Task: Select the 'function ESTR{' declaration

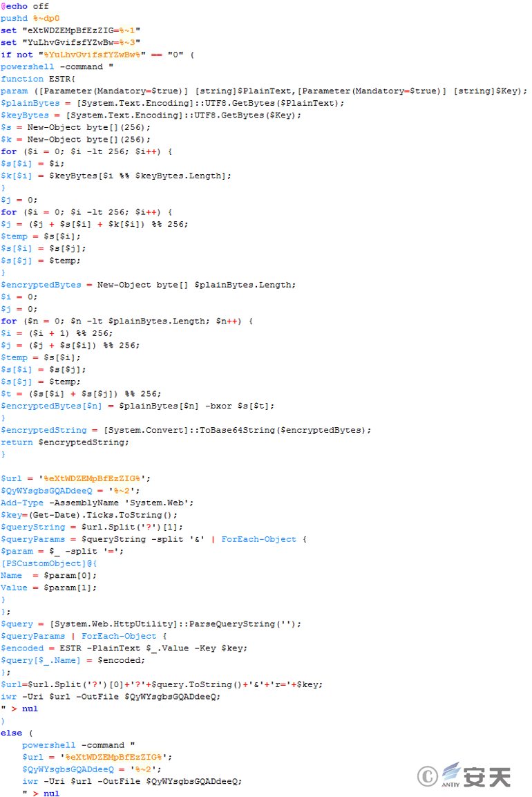Action: pos(38,79)
